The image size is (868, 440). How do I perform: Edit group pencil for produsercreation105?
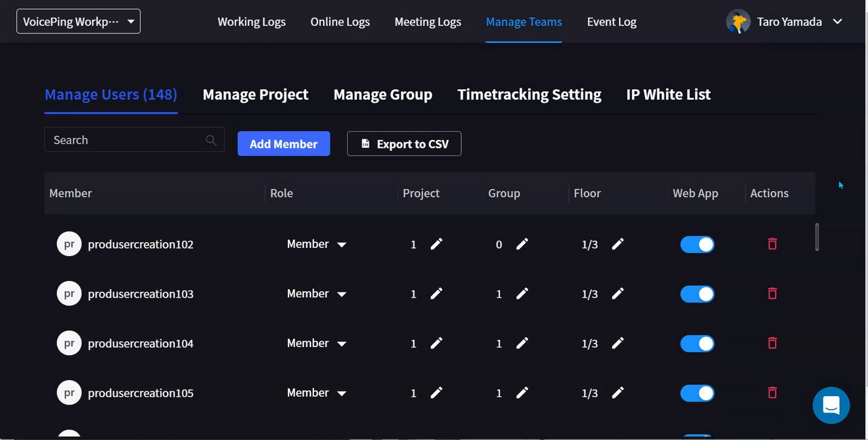pyautogui.click(x=521, y=392)
